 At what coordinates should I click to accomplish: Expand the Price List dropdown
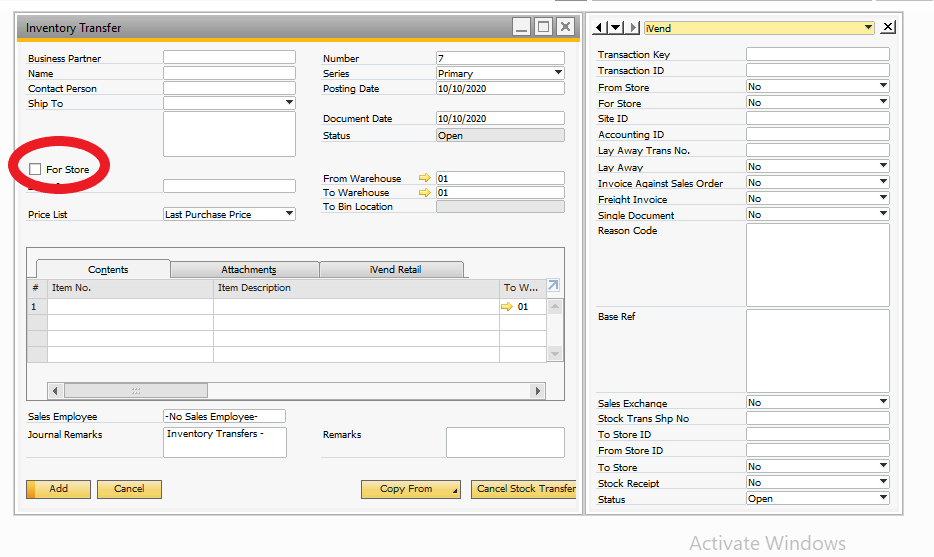coord(289,213)
